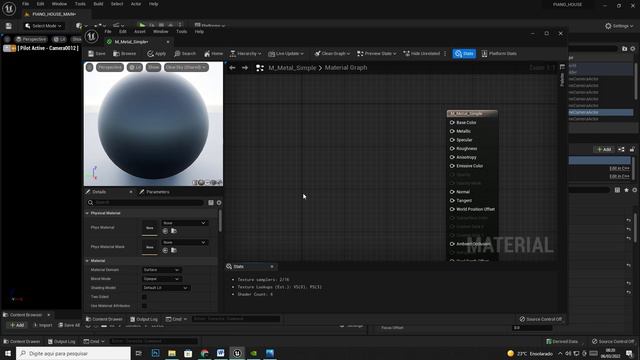
Task: Open the Phys Material Mask None dropdown
Action: [x=184, y=242]
